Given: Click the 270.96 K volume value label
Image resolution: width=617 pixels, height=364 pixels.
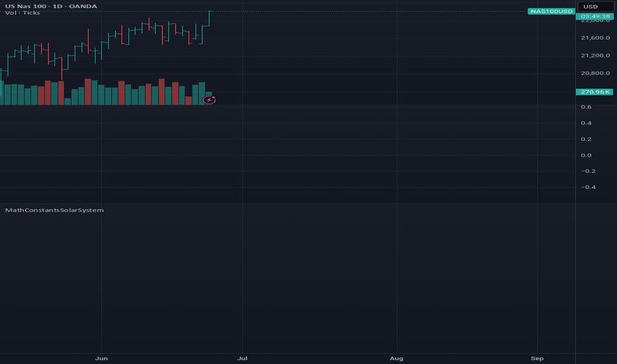Looking at the screenshot, I should [x=594, y=92].
